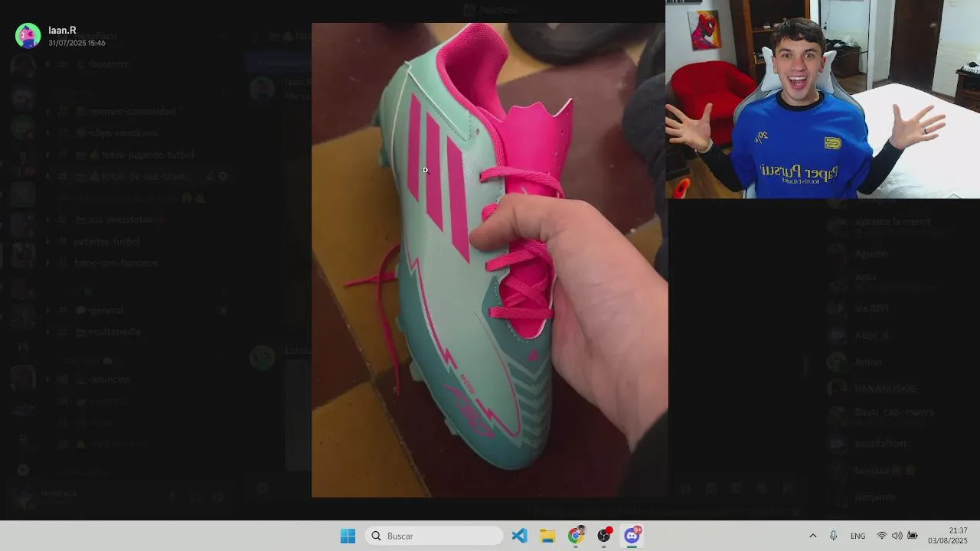
Task: Open the patadas-futbol channel
Action: point(107,241)
